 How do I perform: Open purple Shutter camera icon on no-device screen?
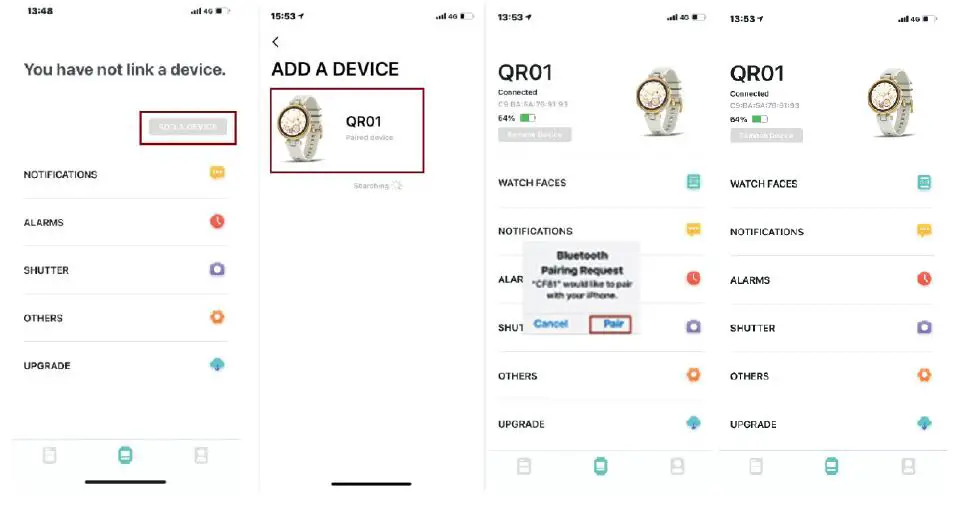point(217,269)
